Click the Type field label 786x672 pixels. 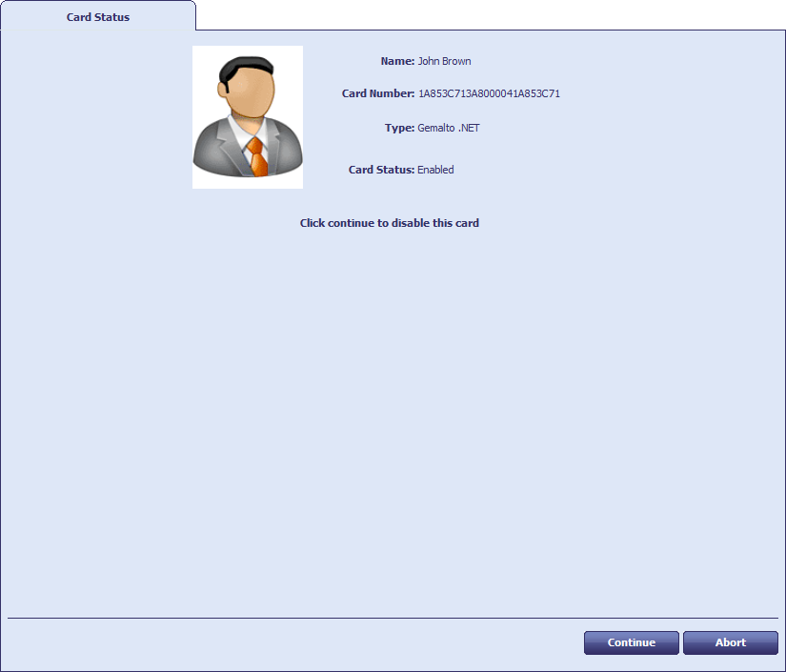point(399,128)
